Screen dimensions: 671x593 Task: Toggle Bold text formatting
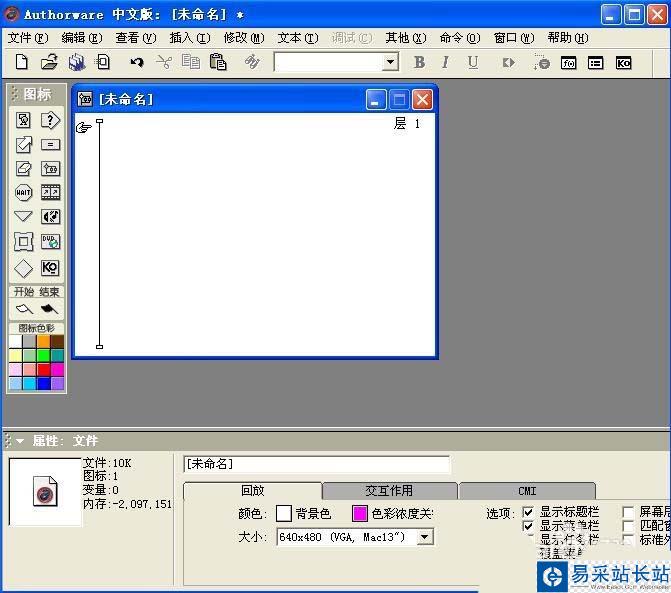(419, 62)
